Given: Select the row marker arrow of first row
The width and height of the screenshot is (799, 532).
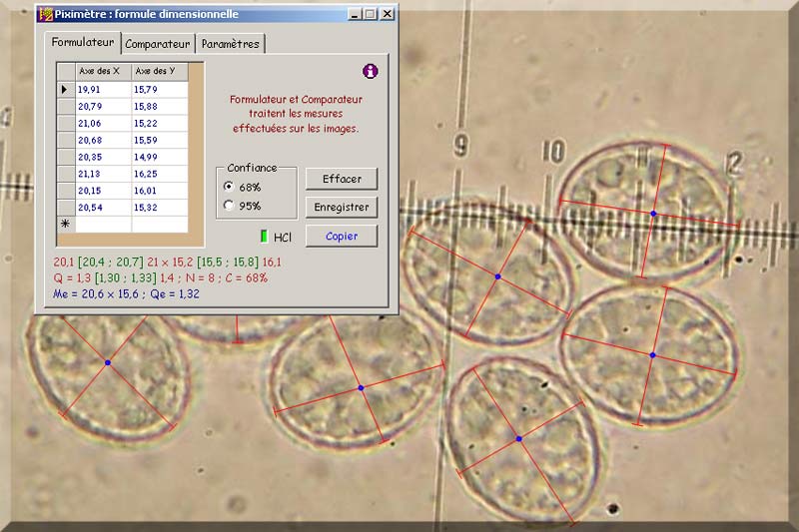Looking at the screenshot, I should pos(65,90).
